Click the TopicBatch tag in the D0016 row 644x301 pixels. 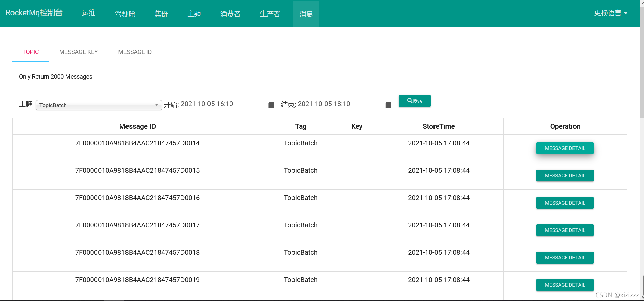(301, 198)
